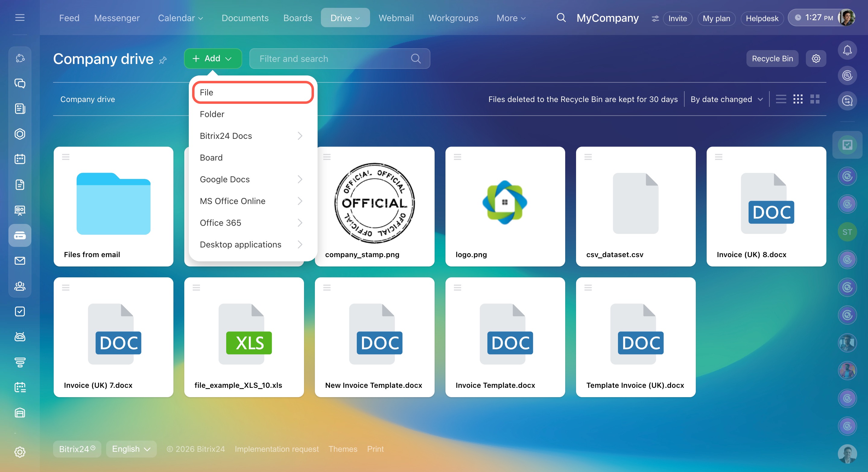The image size is (868, 472).
Task: Click the main hamburger menu icon
Action: coord(20,18)
